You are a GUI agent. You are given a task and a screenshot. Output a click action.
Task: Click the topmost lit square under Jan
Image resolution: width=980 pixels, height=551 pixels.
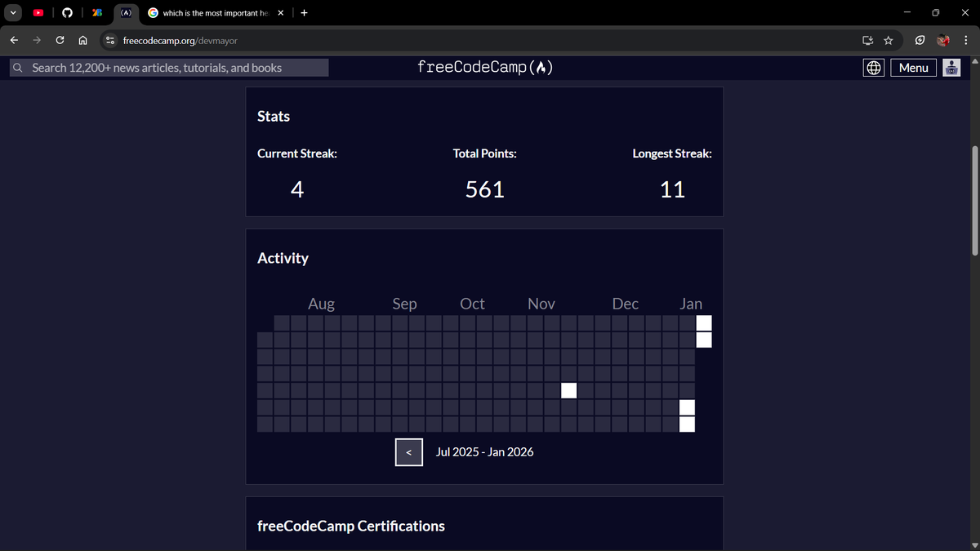point(704,323)
